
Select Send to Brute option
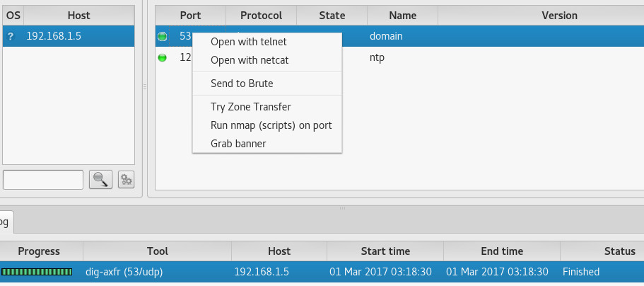pyautogui.click(x=242, y=84)
